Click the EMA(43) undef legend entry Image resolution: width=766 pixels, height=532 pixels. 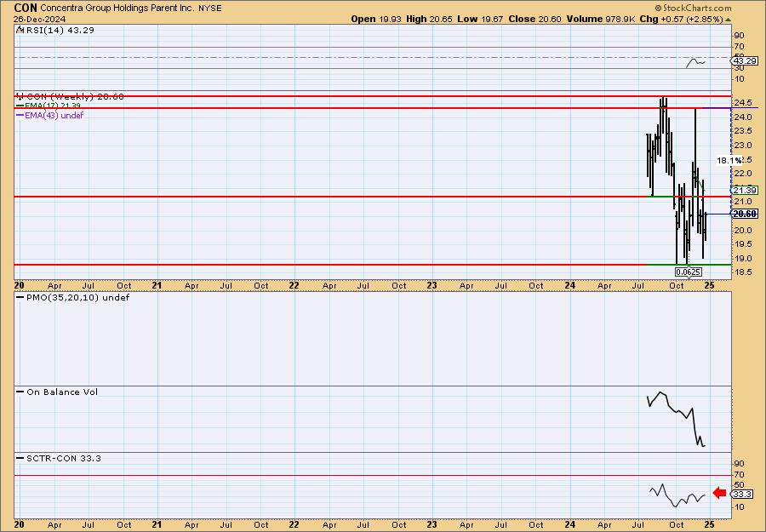click(50, 115)
